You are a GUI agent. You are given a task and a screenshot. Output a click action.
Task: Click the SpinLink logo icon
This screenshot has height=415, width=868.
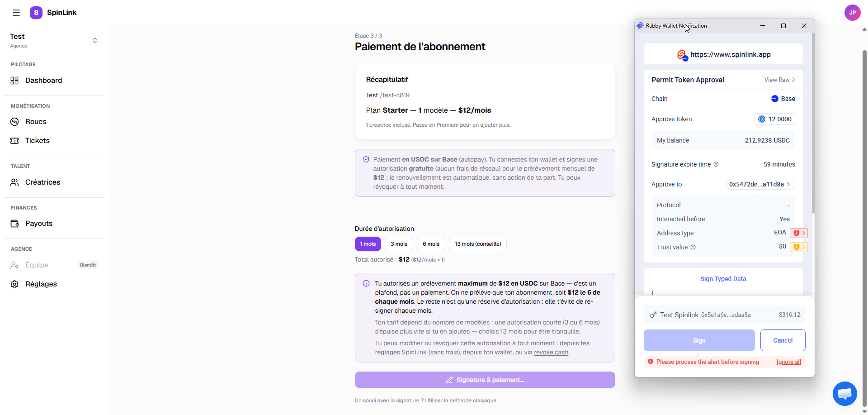36,13
